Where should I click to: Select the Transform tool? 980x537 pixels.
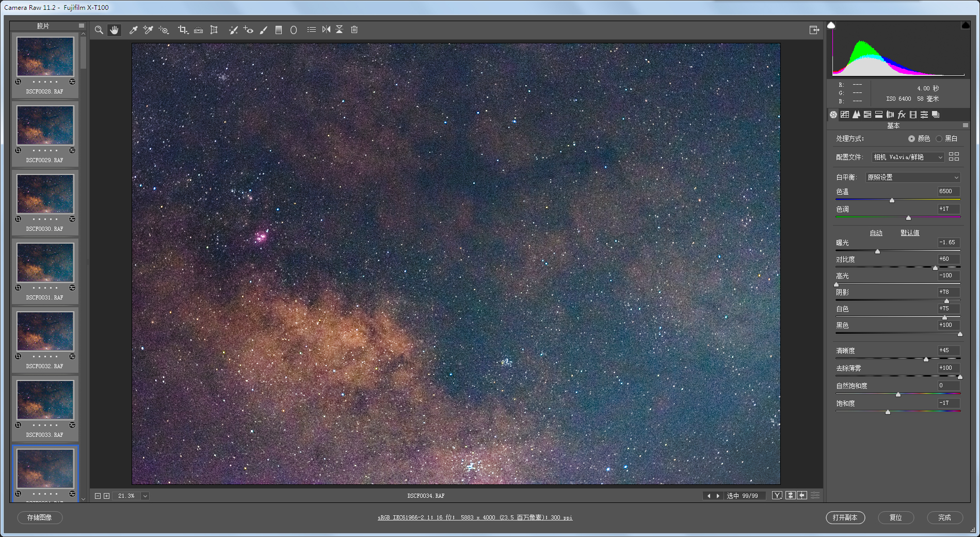click(x=214, y=30)
